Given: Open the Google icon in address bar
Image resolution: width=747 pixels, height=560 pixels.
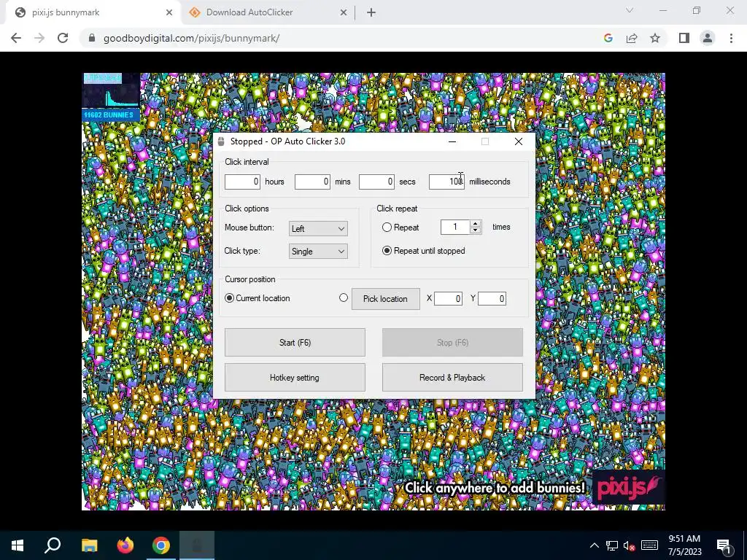Looking at the screenshot, I should (608, 38).
